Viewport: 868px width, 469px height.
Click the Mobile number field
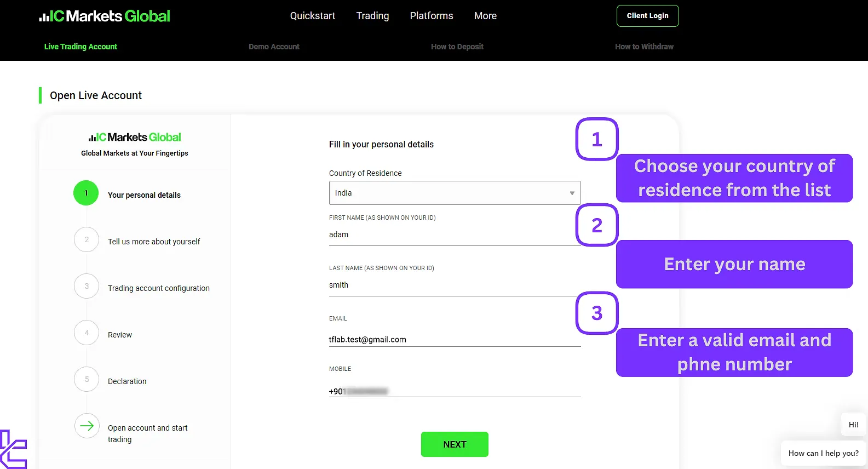point(455,391)
